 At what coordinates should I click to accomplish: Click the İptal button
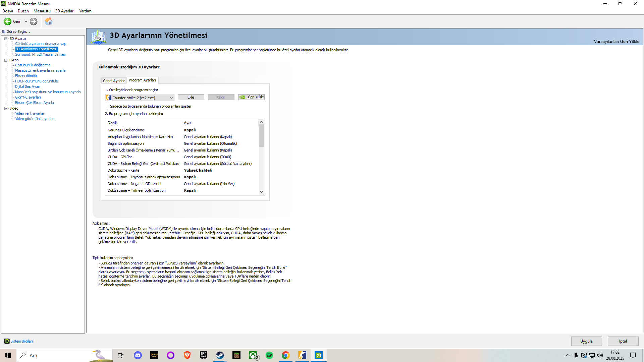(623, 341)
